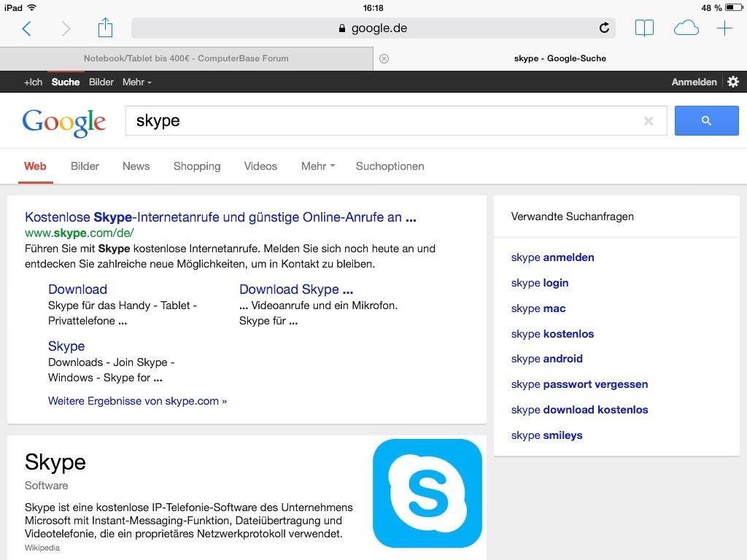The height and width of the screenshot is (560, 747).
Task: Tap the Safari forward arrow
Action: [66, 28]
